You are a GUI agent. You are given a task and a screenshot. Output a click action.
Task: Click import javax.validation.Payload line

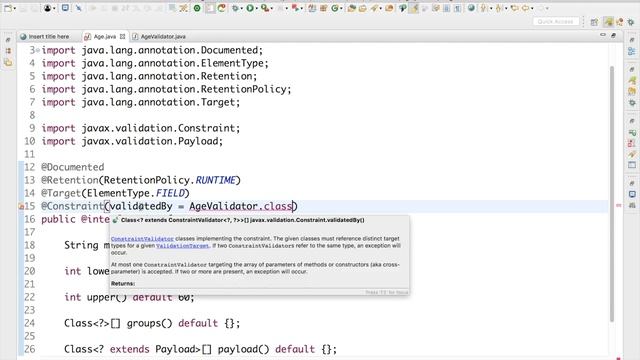132,141
